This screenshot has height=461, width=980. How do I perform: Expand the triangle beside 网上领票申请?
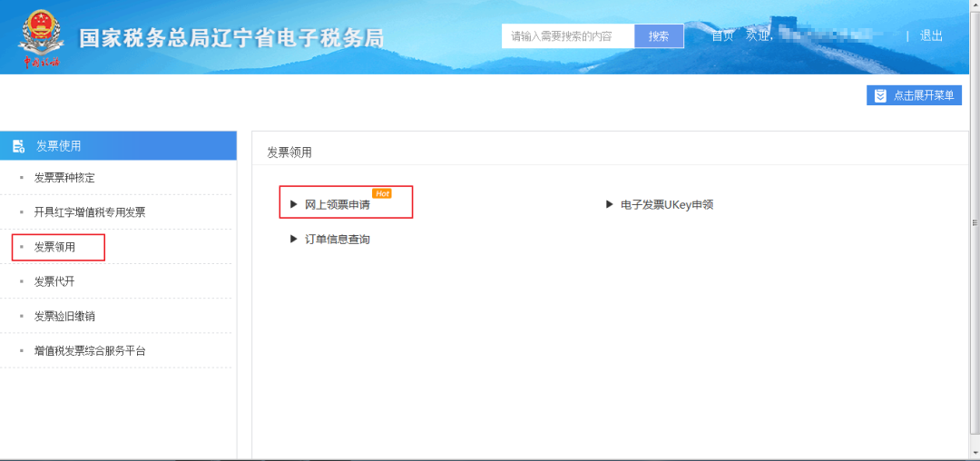click(x=293, y=205)
